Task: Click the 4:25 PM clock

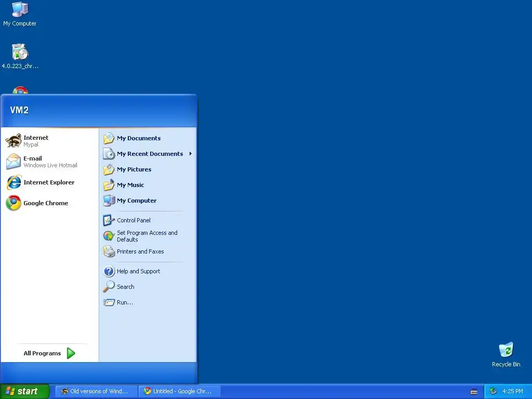Action: pos(513,391)
